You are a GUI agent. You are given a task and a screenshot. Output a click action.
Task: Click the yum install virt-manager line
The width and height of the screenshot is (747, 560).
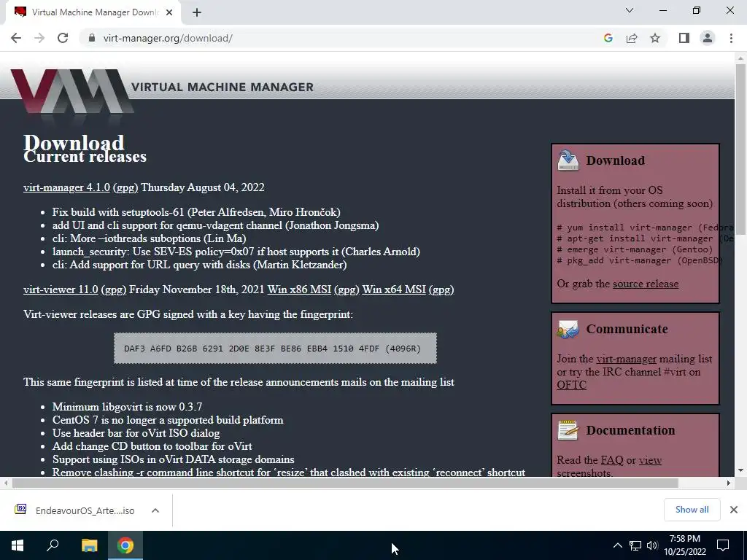pos(645,227)
